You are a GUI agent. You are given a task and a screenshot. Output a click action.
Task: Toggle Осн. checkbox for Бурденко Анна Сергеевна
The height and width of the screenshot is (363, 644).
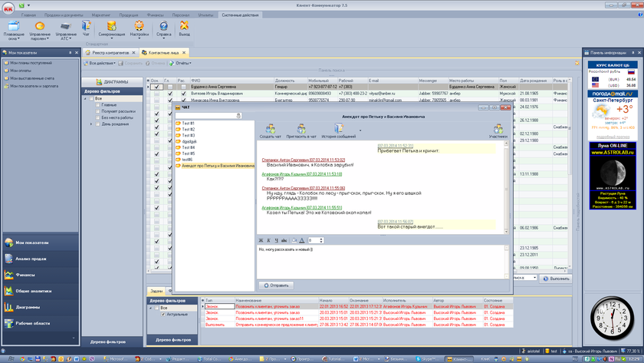coord(156,87)
